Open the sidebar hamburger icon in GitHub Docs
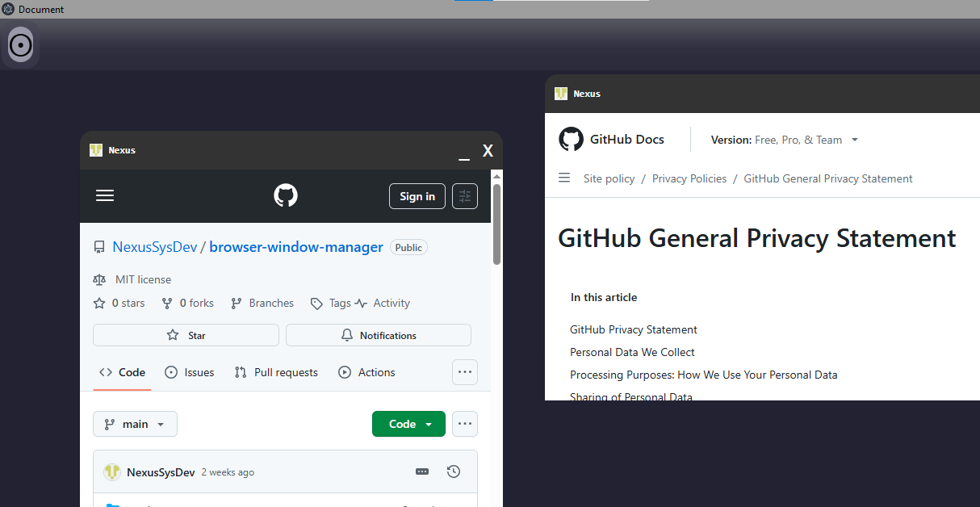Image resolution: width=980 pixels, height=507 pixels. 564,178
